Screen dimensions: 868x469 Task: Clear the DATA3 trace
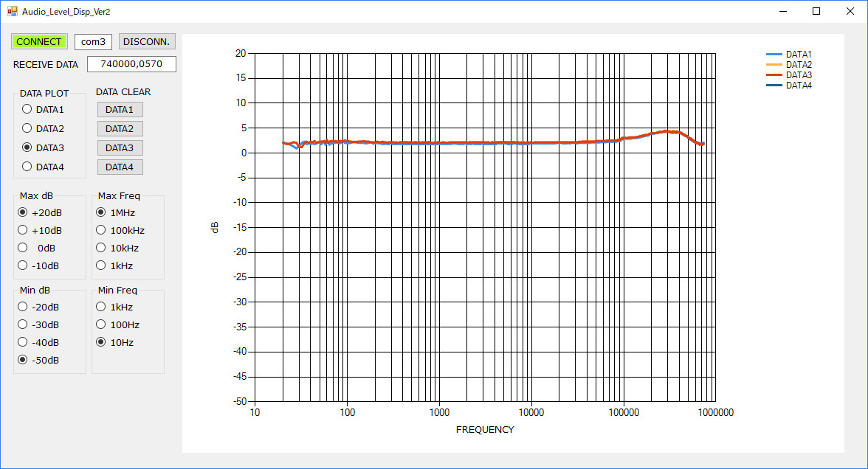pyautogui.click(x=120, y=147)
